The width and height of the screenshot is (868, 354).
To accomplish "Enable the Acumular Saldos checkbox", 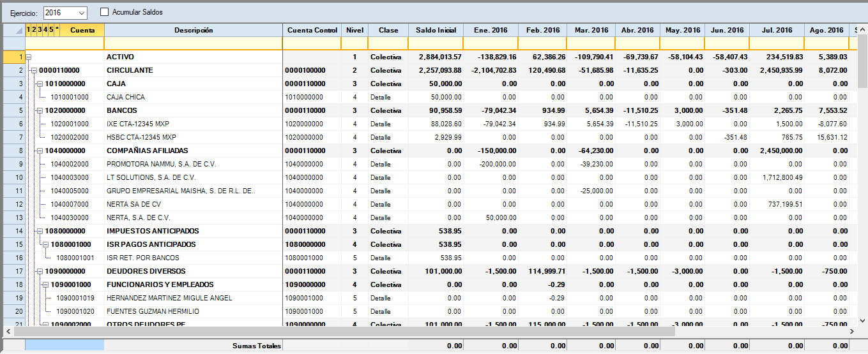I will pos(105,12).
